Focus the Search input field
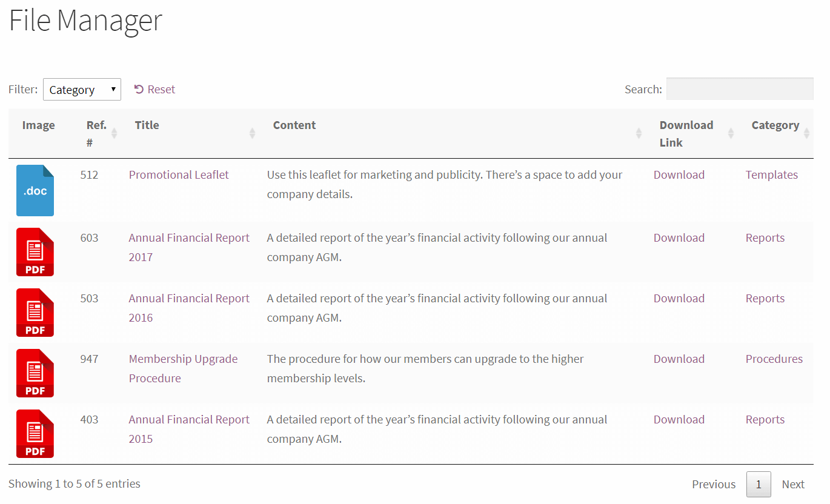Image resolution: width=830 pixels, height=504 pixels. tap(740, 89)
